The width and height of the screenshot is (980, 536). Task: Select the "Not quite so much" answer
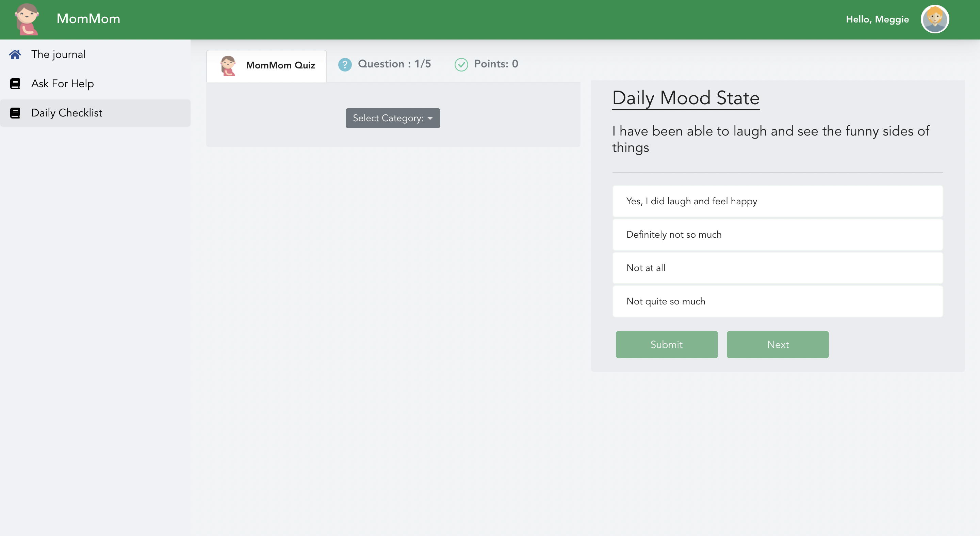777,301
